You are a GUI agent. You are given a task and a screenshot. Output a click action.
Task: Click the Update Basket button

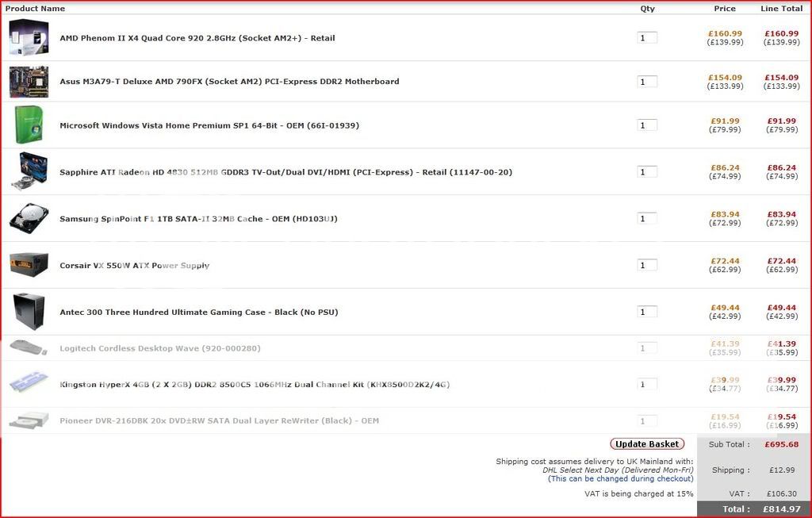(647, 444)
